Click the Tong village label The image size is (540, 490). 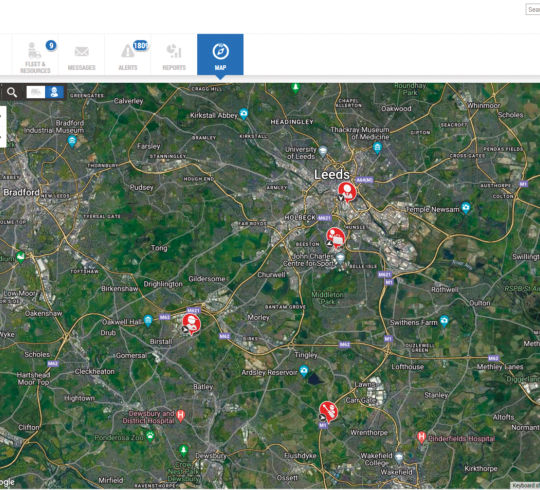point(159,248)
